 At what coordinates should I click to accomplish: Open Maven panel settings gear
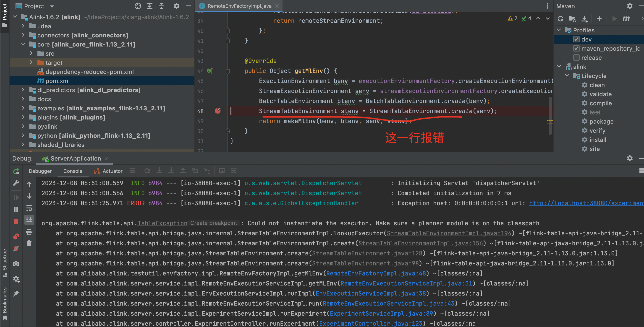[x=630, y=6]
